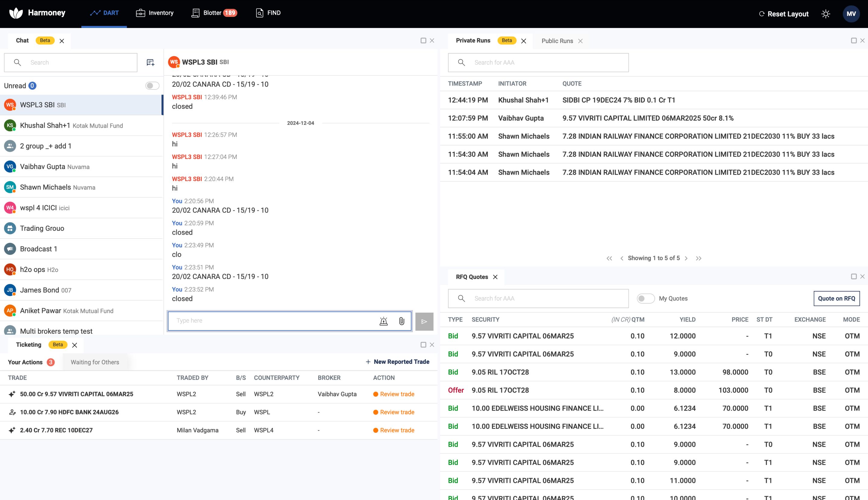Open the DART tab
The image size is (868, 500).
point(104,13)
